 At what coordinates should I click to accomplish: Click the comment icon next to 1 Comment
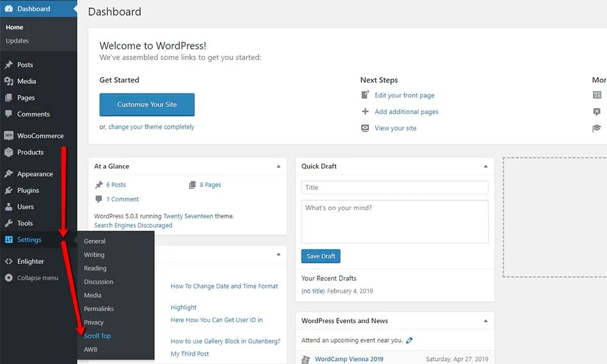pos(99,199)
